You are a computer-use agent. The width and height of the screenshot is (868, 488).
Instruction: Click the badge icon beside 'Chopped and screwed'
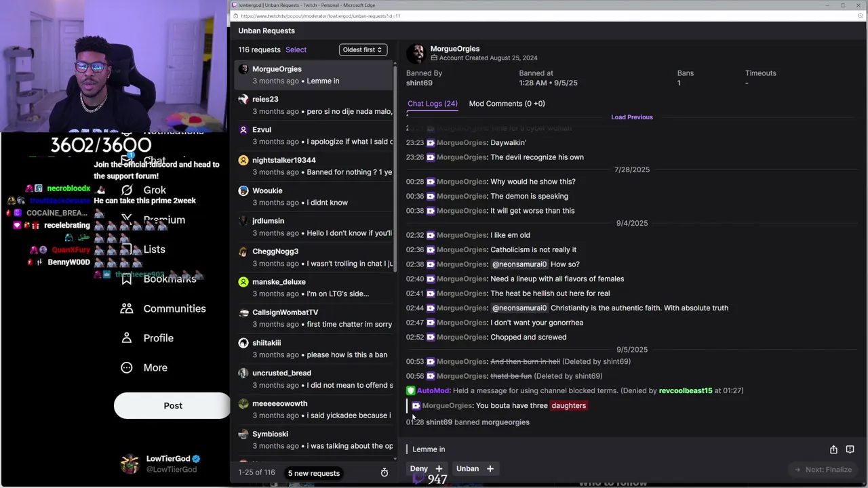click(x=430, y=337)
